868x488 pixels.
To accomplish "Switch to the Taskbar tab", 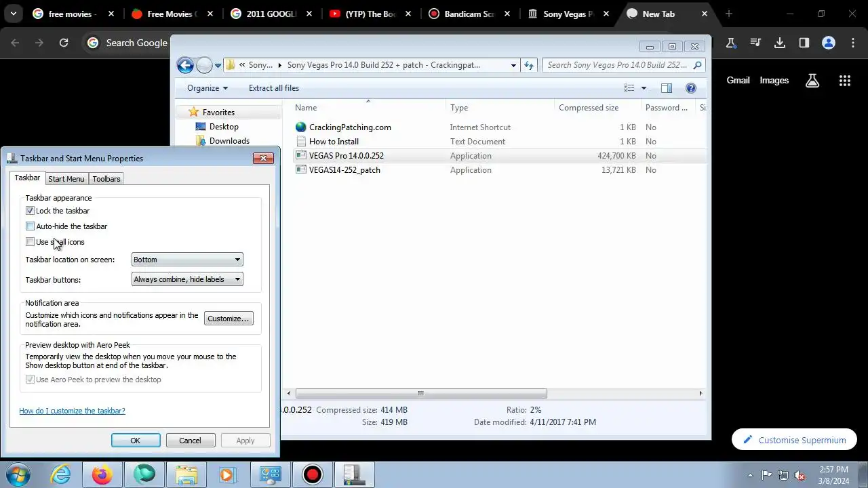I will pyautogui.click(x=27, y=178).
